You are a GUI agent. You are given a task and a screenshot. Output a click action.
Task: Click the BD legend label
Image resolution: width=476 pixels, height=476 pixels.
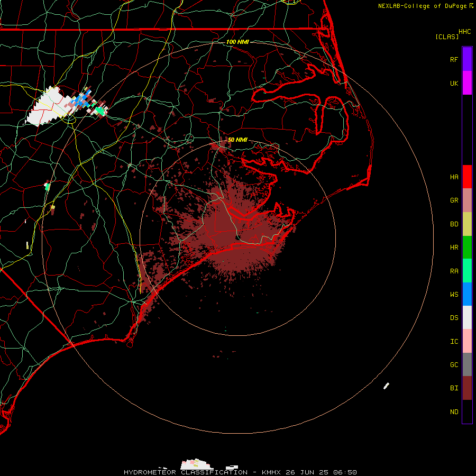pos(454,224)
